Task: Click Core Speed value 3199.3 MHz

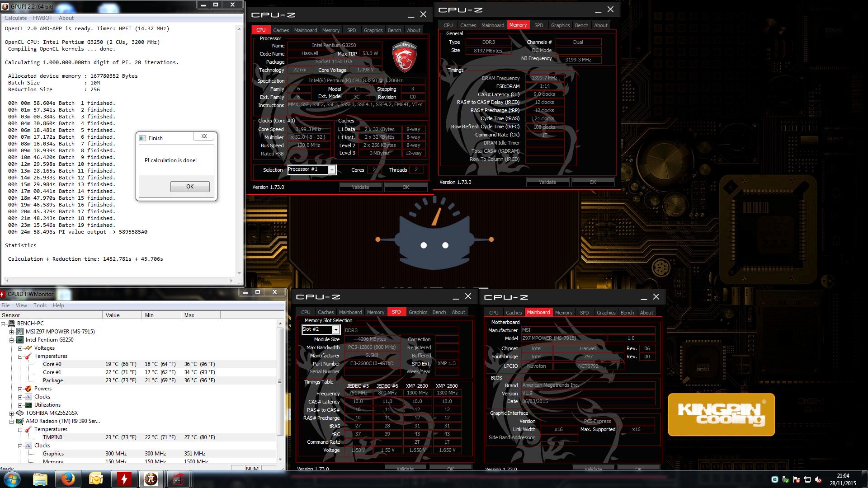Action: point(308,129)
